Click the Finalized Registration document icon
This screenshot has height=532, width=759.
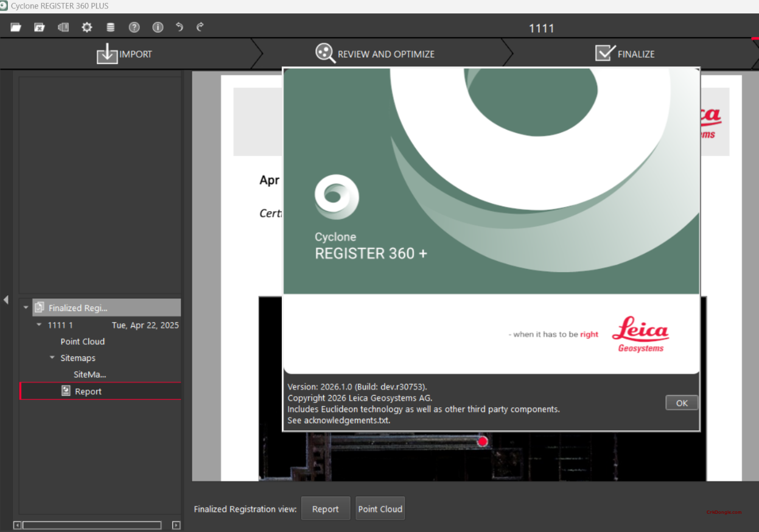(39, 307)
